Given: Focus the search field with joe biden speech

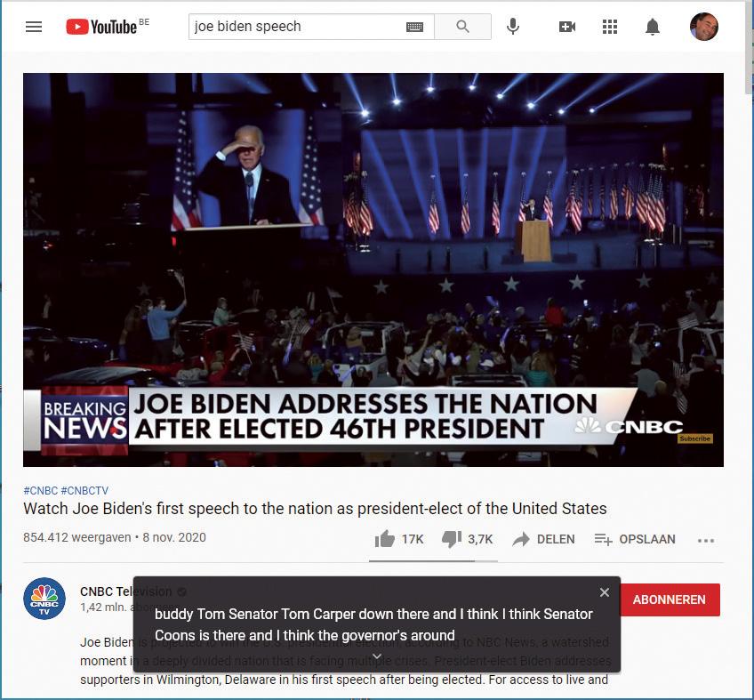Looking at the screenshot, I should pyautogui.click(x=298, y=27).
